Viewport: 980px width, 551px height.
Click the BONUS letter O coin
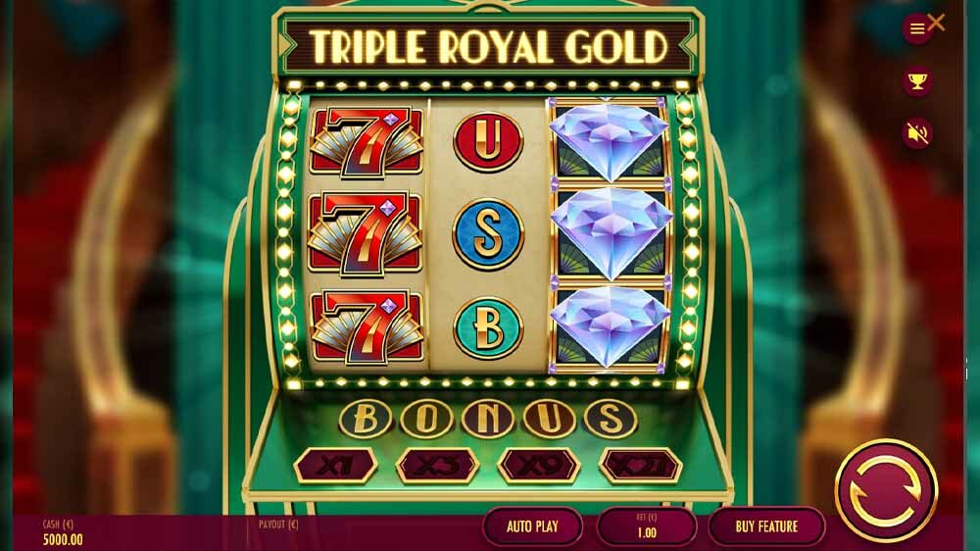[x=427, y=419]
